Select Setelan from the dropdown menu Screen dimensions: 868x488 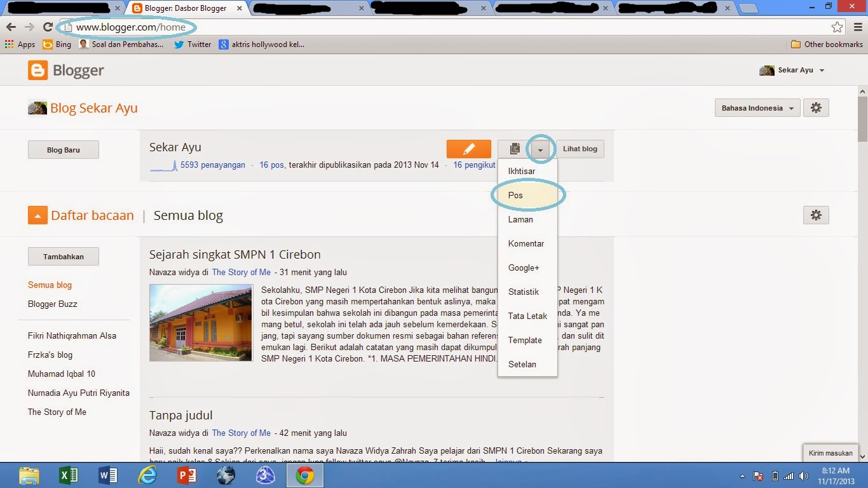click(527, 364)
